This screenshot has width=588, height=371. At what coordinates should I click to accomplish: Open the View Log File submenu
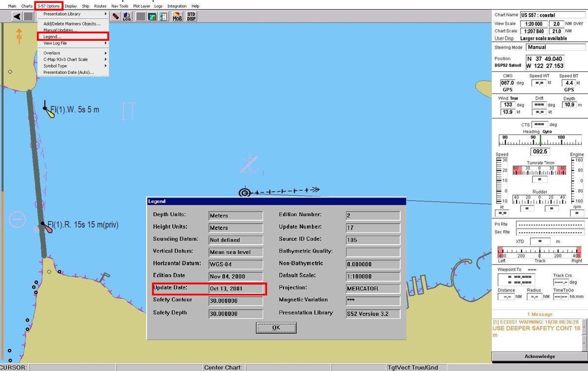pyautogui.click(x=74, y=43)
